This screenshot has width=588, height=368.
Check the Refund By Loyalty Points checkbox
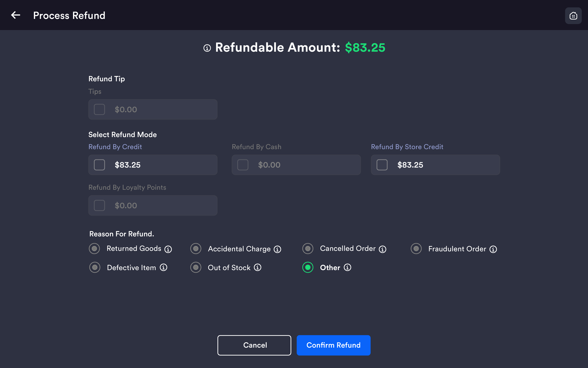click(x=99, y=205)
